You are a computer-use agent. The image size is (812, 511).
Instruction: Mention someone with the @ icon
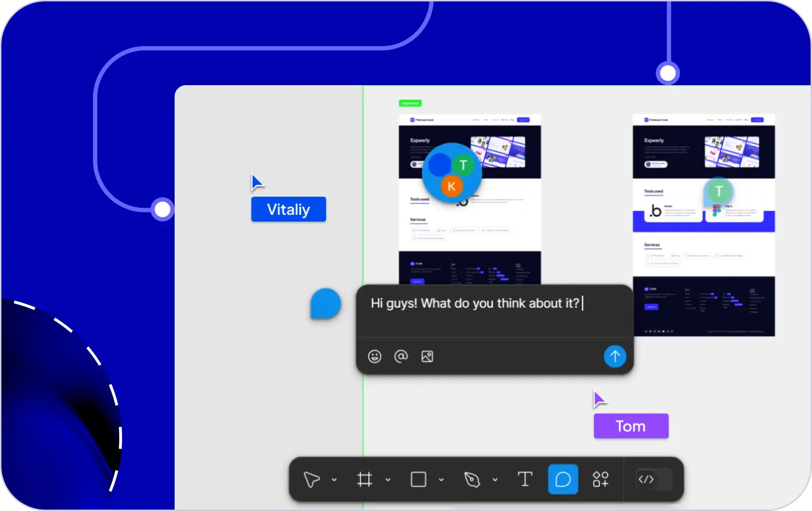click(x=401, y=356)
